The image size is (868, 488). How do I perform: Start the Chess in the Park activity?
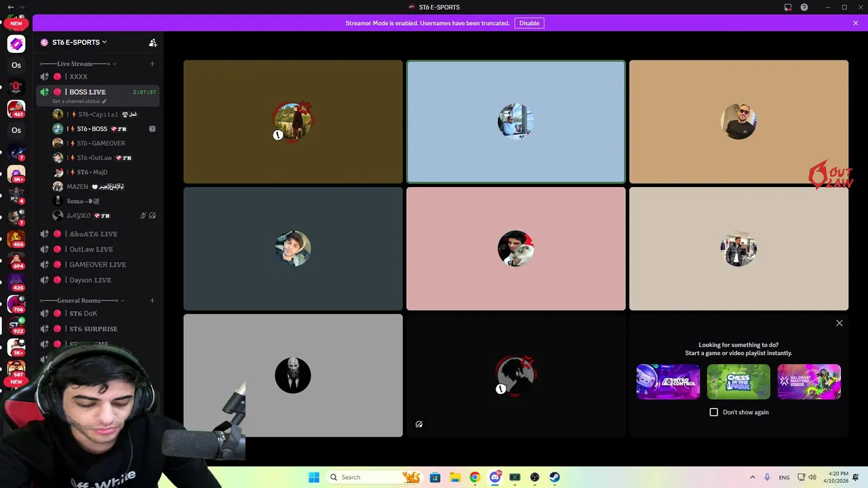[738, 382]
